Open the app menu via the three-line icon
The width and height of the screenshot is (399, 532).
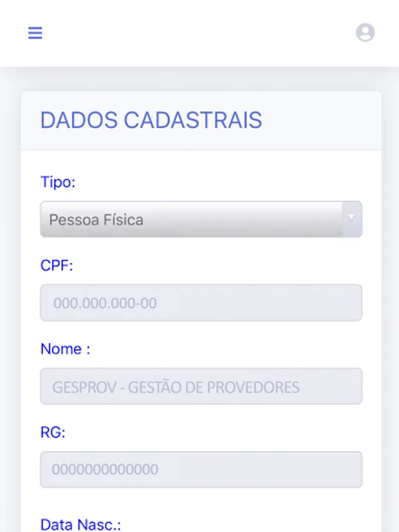35,33
